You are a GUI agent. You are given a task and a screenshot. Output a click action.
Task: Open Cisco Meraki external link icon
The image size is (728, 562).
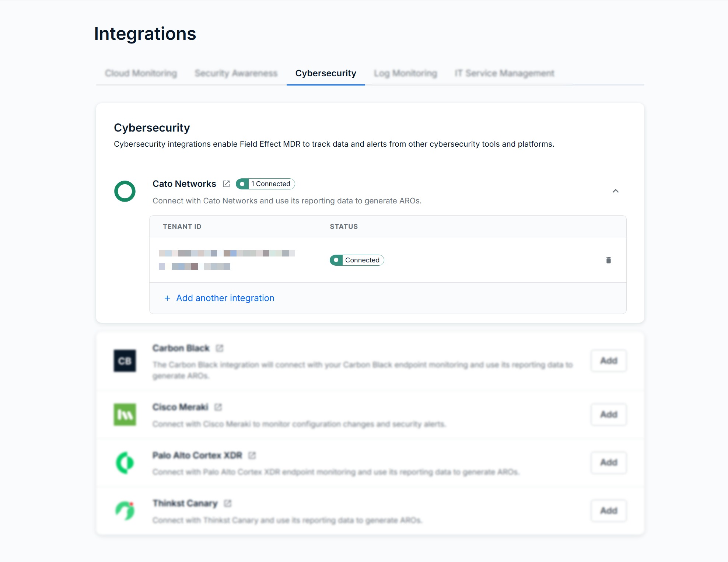tap(218, 407)
